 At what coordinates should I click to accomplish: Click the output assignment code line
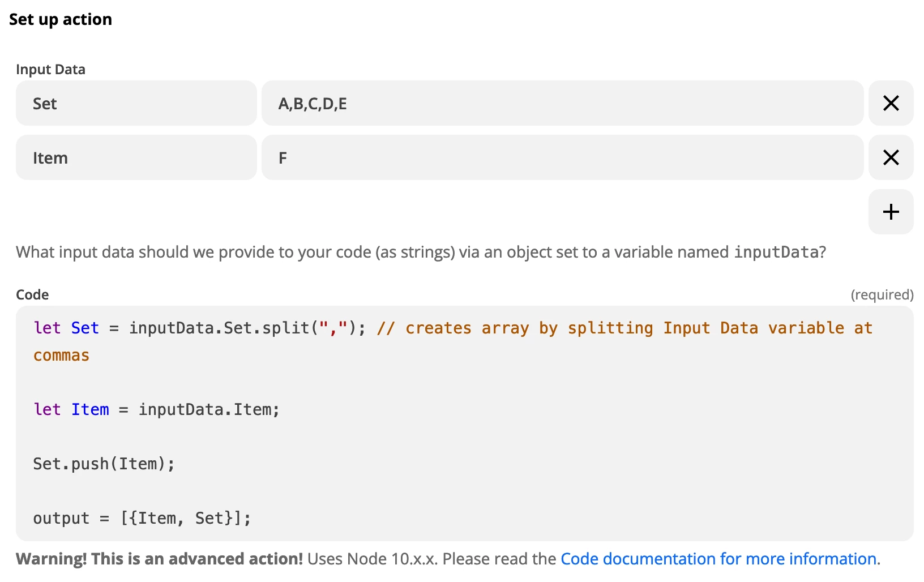coord(142,518)
